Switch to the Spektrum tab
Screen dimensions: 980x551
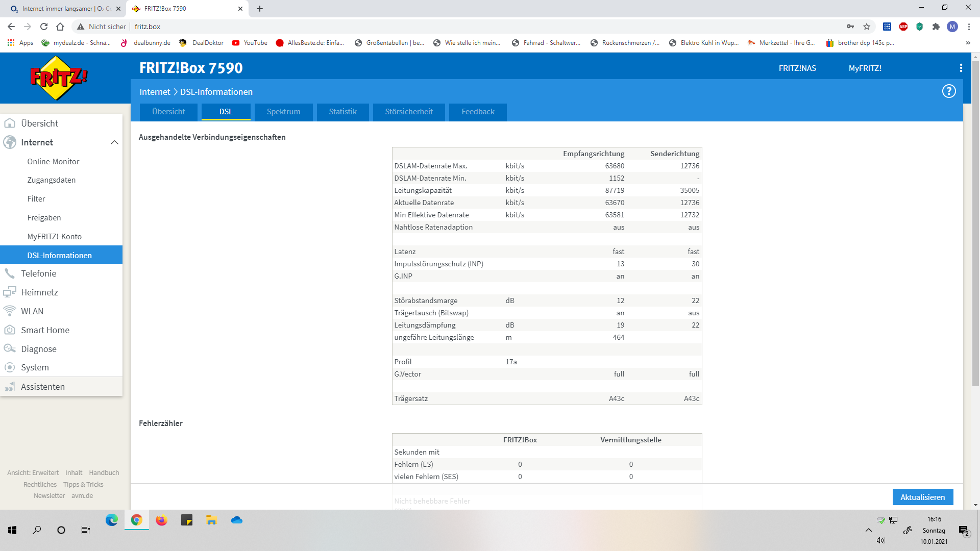pyautogui.click(x=283, y=112)
